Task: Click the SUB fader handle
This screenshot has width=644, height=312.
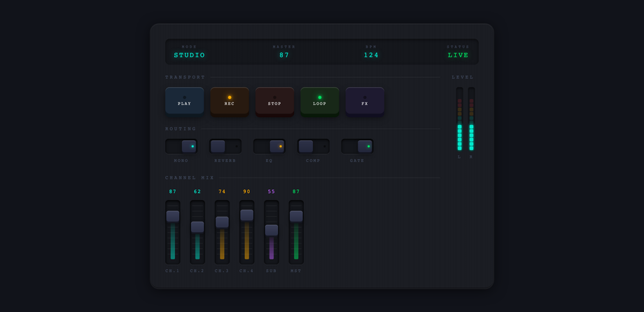Action: pos(271,230)
